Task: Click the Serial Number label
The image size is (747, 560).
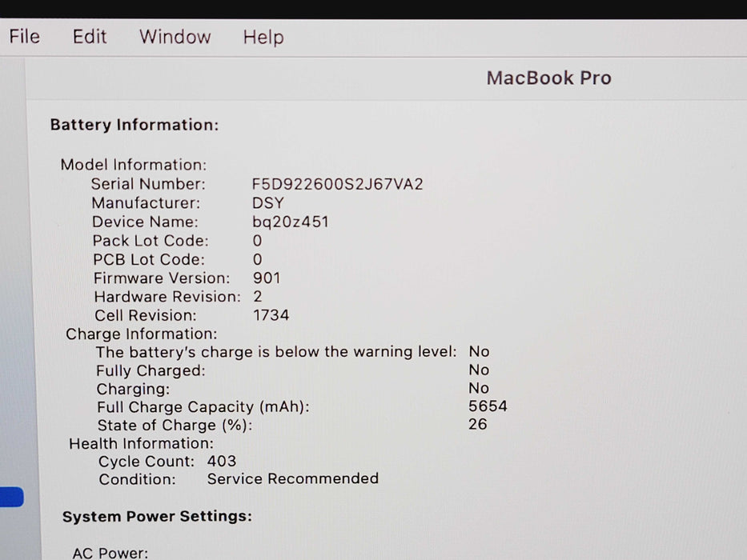Action: pos(149,184)
